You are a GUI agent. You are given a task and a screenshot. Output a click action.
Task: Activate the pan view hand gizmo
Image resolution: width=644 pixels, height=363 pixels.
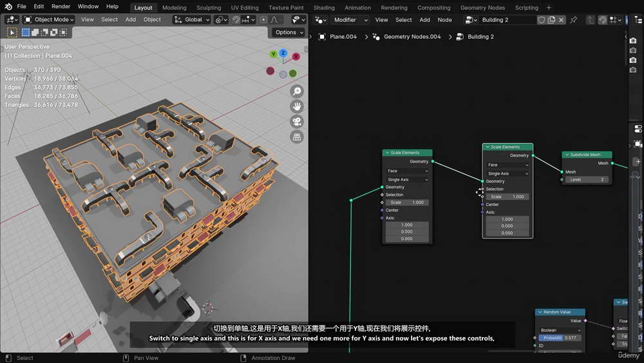click(x=297, y=106)
